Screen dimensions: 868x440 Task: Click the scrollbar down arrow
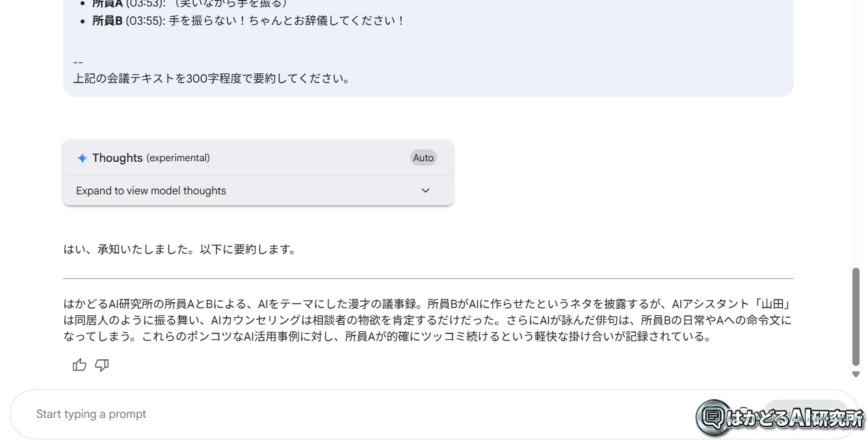(856, 374)
